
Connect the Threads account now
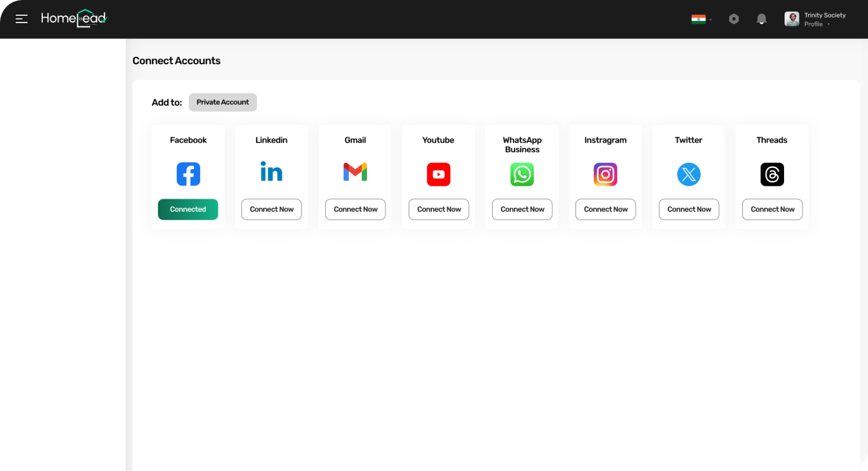coord(772,210)
